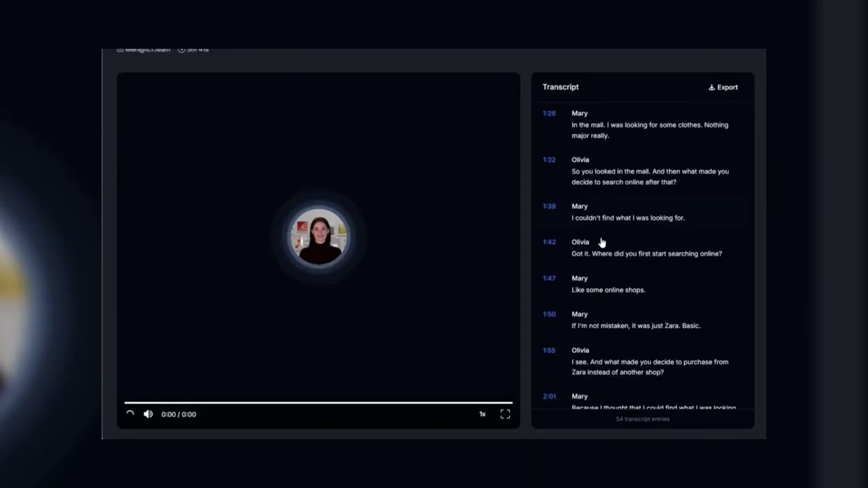The image size is (868, 488).
Task: Change the 1x playback speed
Action: pyautogui.click(x=482, y=414)
